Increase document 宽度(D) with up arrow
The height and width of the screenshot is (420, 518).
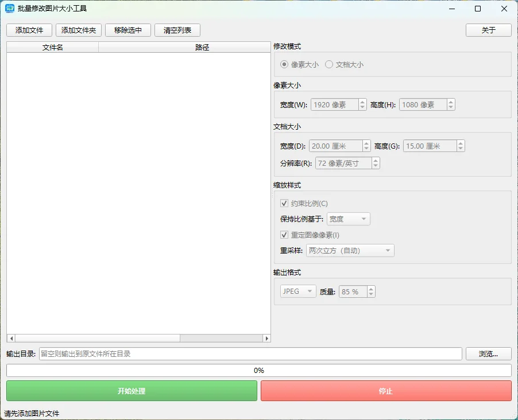tap(366, 143)
